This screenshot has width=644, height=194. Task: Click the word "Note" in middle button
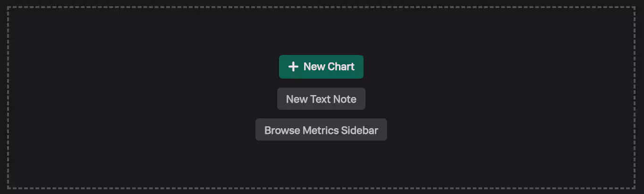point(345,99)
